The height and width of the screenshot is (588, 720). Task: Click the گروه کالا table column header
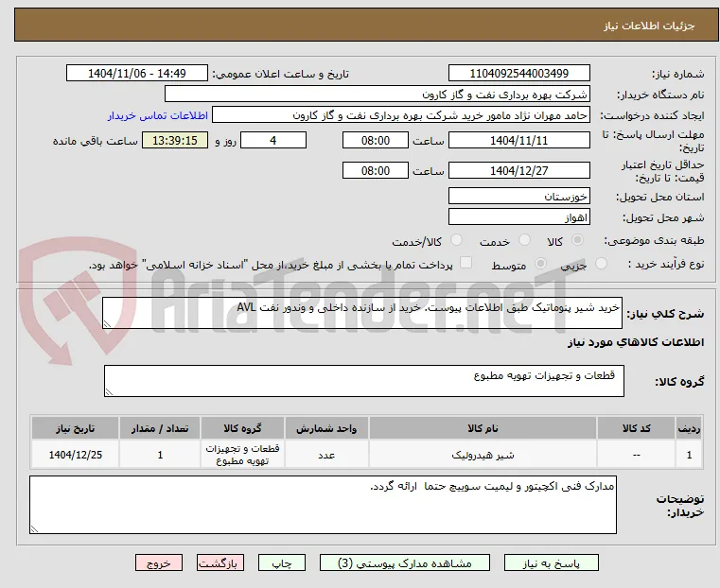tap(242, 428)
